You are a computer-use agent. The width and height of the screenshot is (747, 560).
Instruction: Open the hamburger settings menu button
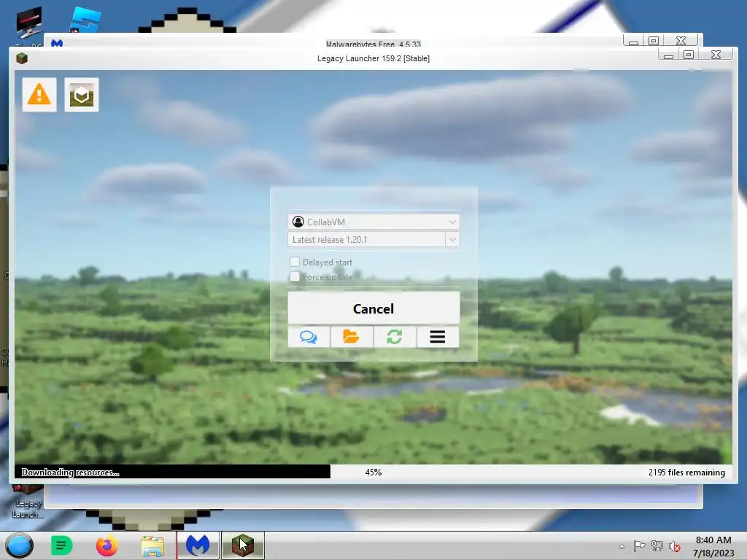(x=438, y=337)
